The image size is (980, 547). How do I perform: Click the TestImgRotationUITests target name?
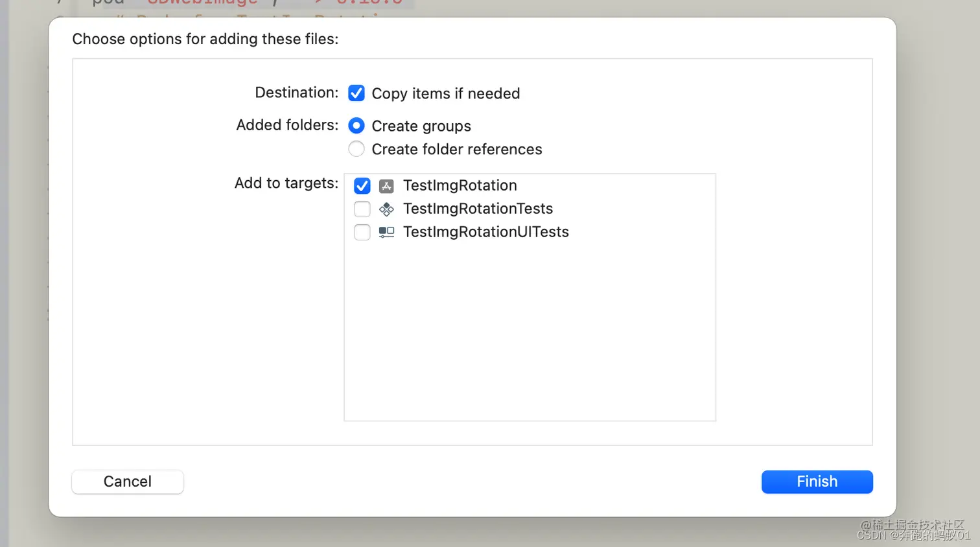485,232
